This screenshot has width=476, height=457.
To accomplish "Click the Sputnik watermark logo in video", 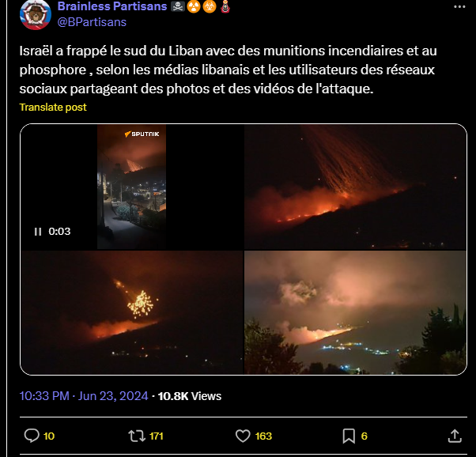I will coord(142,134).
